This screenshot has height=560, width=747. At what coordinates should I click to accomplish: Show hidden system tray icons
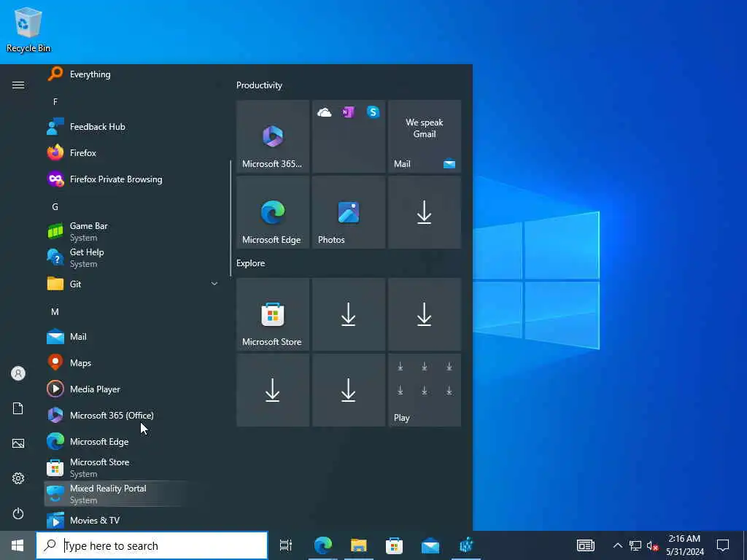point(617,545)
